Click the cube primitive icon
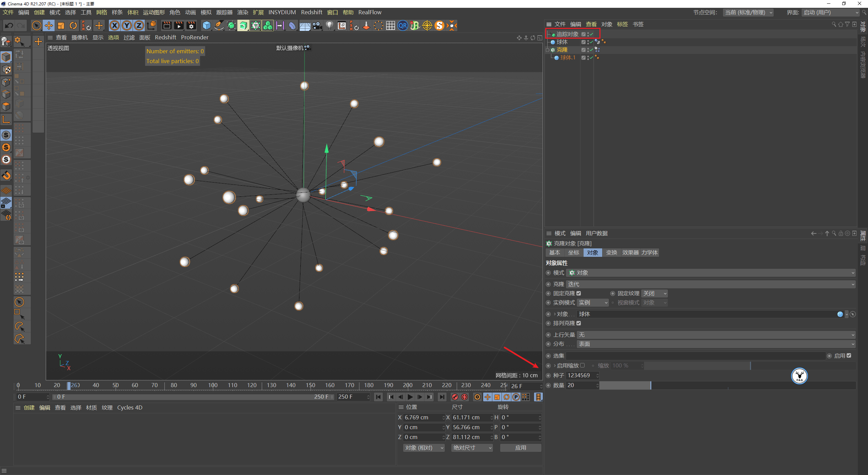The image size is (868, 475). point(206,25)
